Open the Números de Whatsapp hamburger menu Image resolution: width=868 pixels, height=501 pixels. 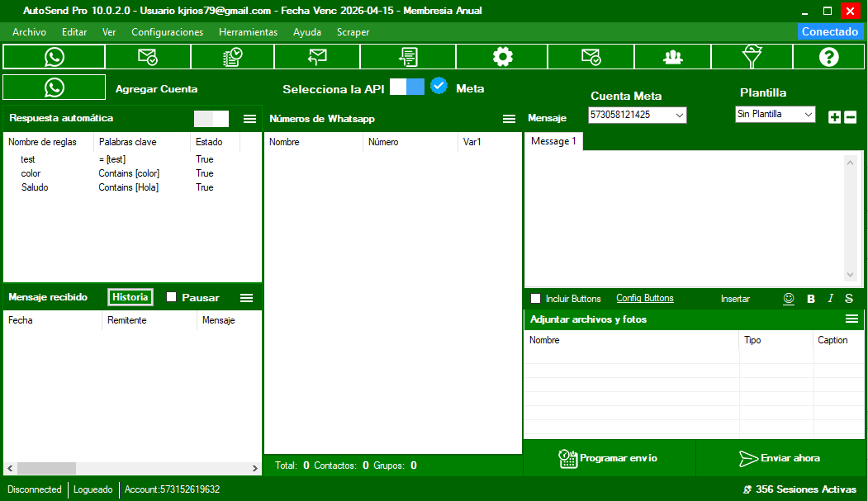click(510, 119)
